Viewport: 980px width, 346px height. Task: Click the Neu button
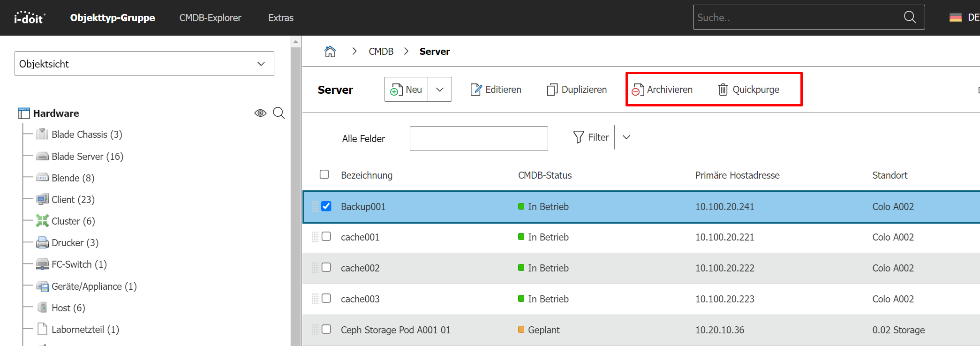(x=406, y=90)
